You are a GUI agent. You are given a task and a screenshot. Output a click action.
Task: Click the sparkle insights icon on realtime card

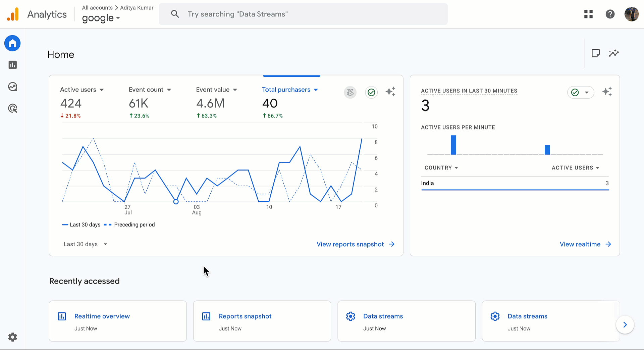pyautogui.click(x=607, y=92)
